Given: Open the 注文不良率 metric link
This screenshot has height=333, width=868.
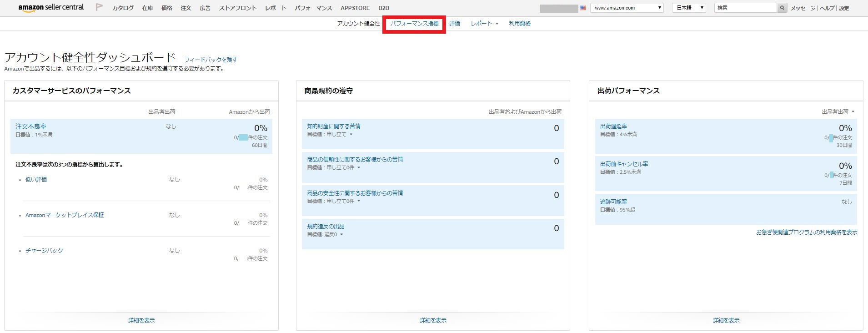Looking at the screenshot, I should 31,126.
